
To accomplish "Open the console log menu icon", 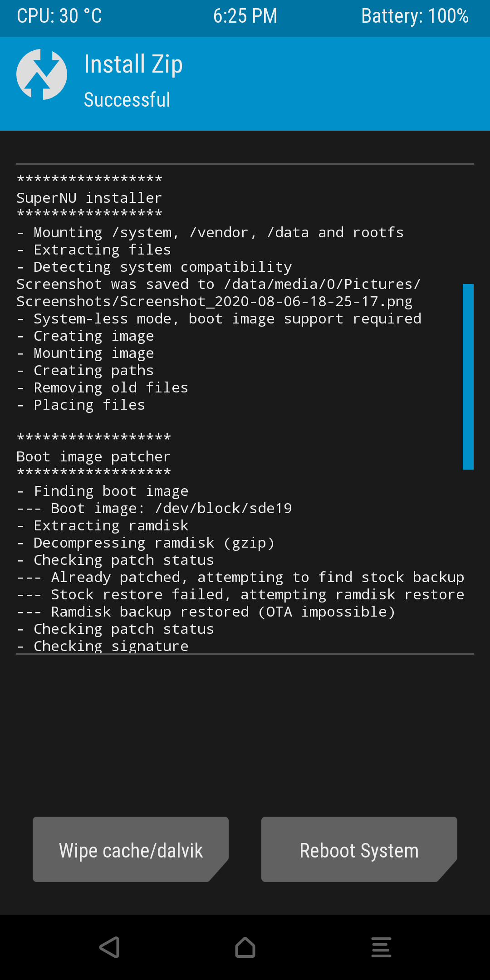I will [381, 947].
